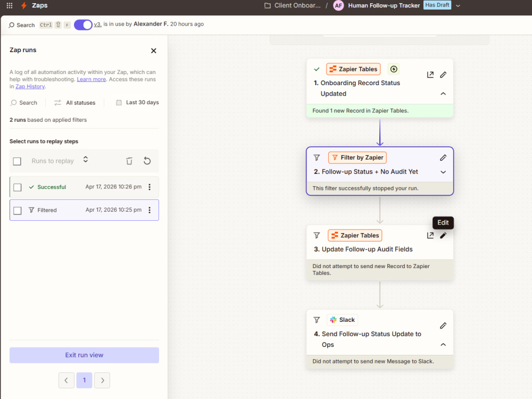This screenshot has width=532, height=399.
Task: Click the trigger lightning icon on step 1
Action: click(394, 69)
